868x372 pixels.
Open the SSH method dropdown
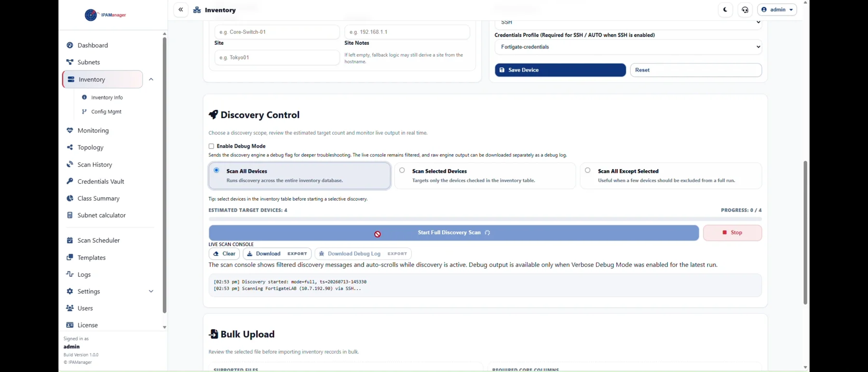point(628,23)
